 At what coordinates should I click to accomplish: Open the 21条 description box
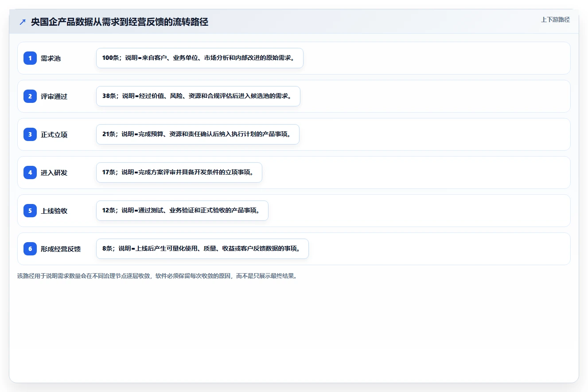tap(198, 134)
